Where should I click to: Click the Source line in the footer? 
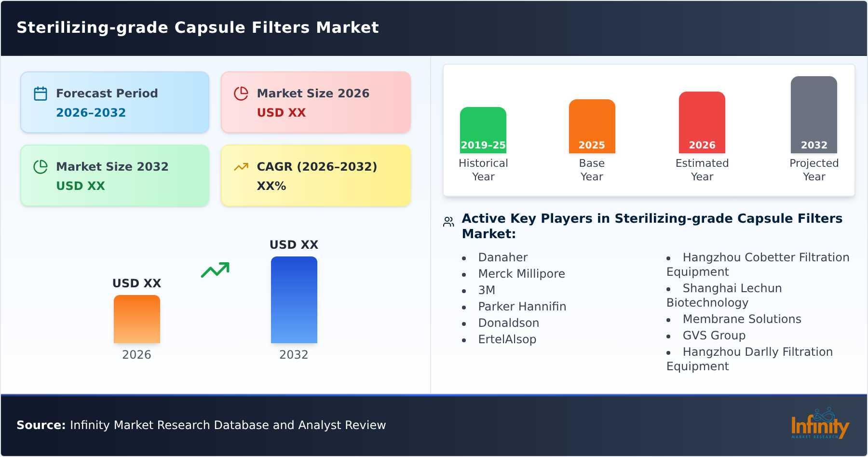pyautogui.click(x=201, y=425)
